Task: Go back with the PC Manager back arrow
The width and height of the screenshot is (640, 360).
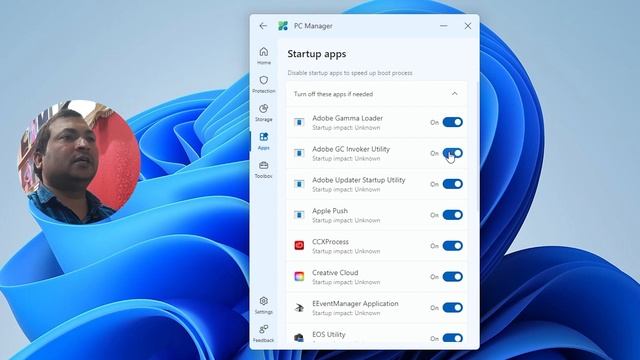Action: (x=263, y=26)
